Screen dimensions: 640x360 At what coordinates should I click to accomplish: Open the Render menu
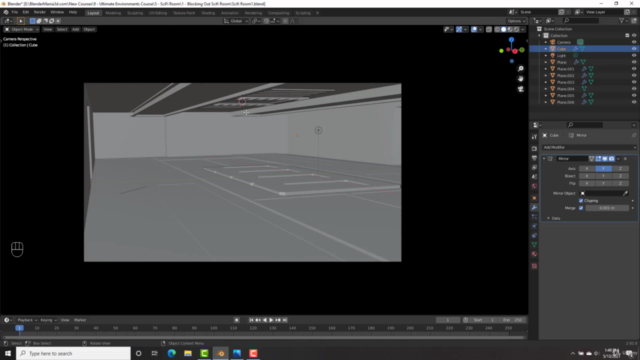click(40, 12)
